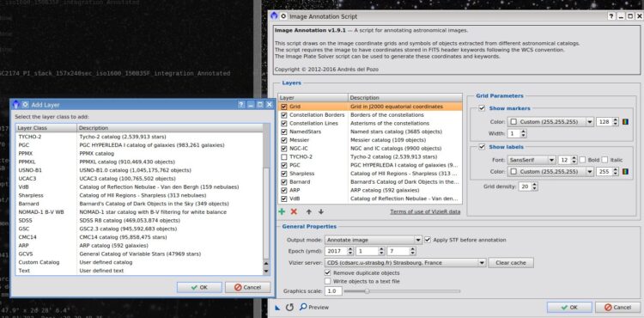Image resolution: width=644 pixels, height=318 pixels.
Task: Click help icon in Image Annotation Script title bar
Action: pyautogui.click(x=611, y=16)
